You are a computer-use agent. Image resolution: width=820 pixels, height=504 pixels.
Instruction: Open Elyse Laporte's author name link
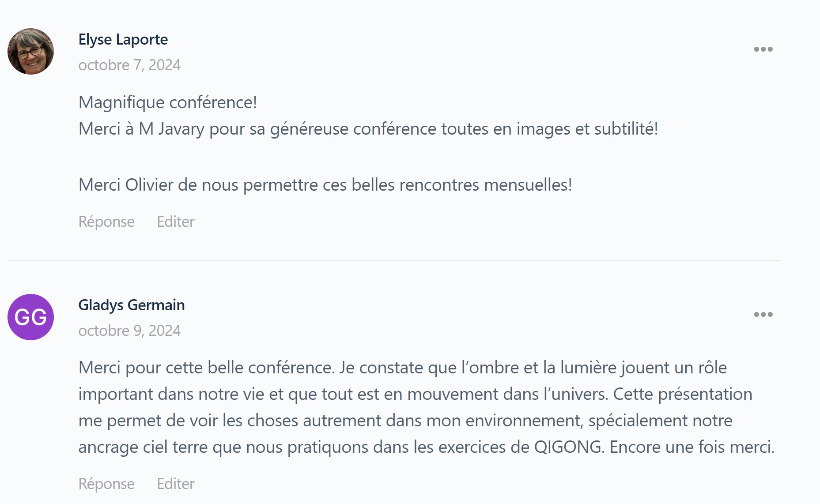(123, 40)
